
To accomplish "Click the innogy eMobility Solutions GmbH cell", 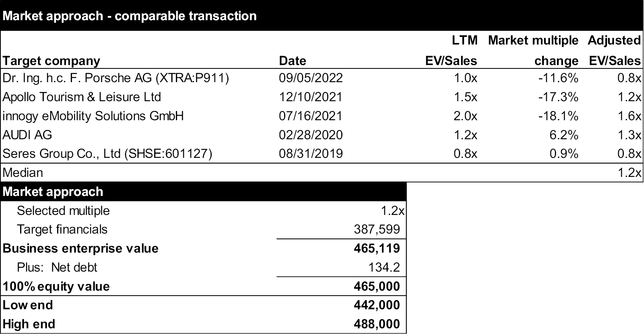I will (93, 116).
